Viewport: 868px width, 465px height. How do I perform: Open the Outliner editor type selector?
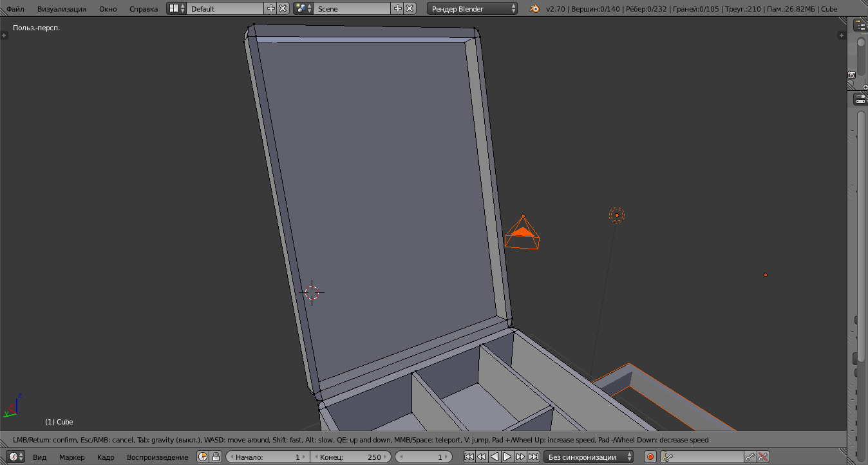860,25
